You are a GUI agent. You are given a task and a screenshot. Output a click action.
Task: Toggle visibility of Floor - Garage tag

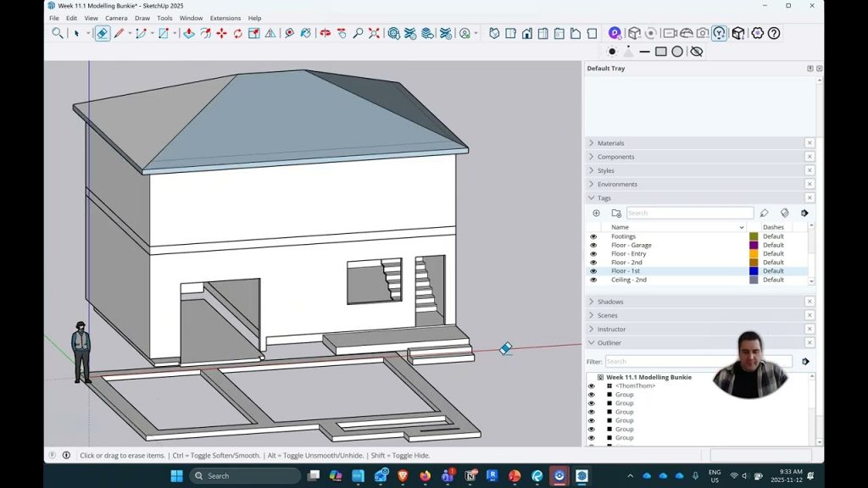coord(593,245)
